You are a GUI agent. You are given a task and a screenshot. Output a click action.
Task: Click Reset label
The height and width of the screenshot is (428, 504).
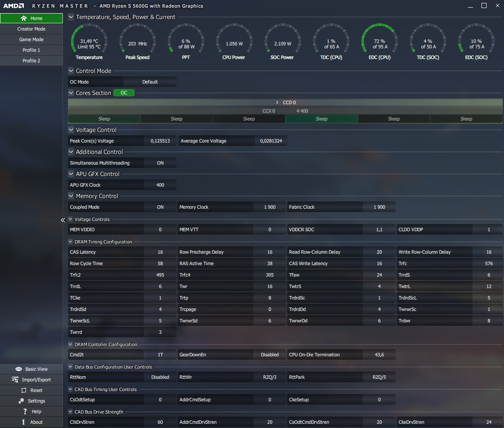click(37, 390)
